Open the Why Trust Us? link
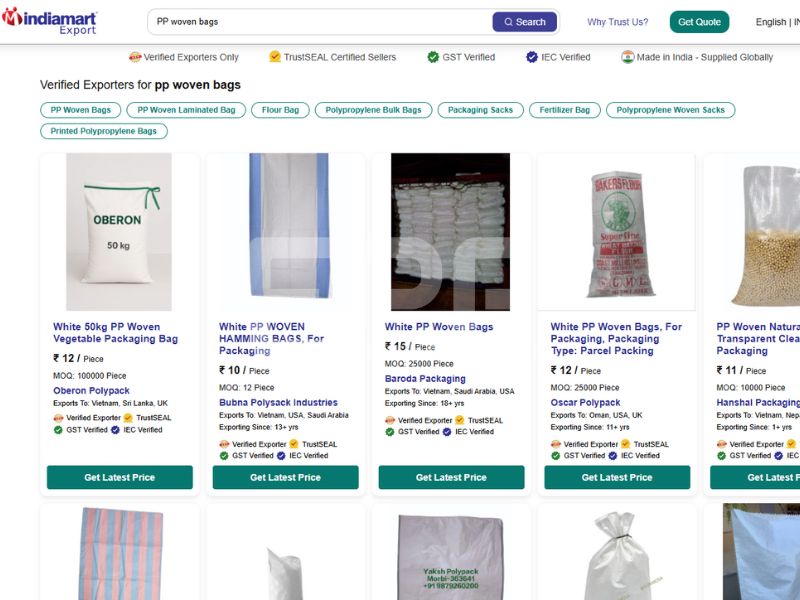This screenshot has height=600, width=800. tap(617, 22)
